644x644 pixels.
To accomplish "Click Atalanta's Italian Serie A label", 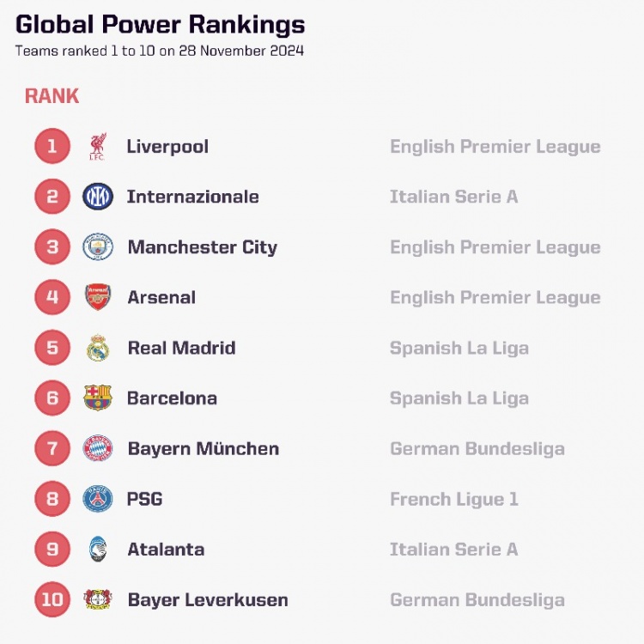I will point(454,550).
